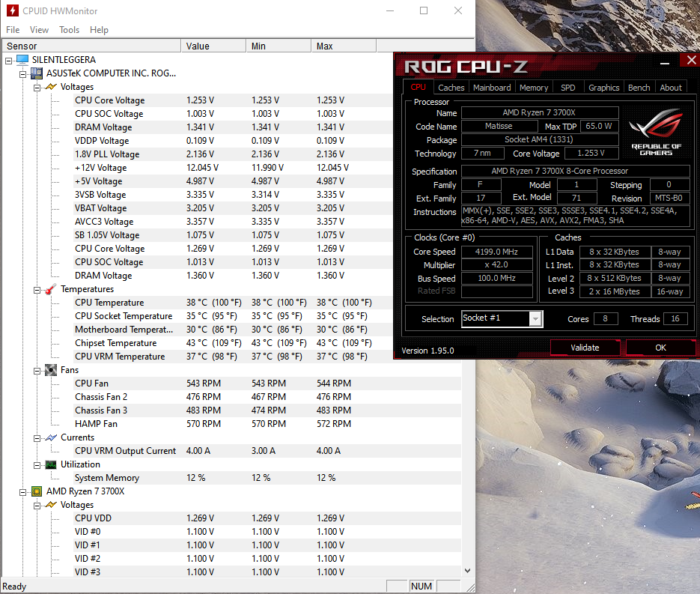Click the NUM status bar indicator
The height and width of the screenshot is (594, 700).
421,586
